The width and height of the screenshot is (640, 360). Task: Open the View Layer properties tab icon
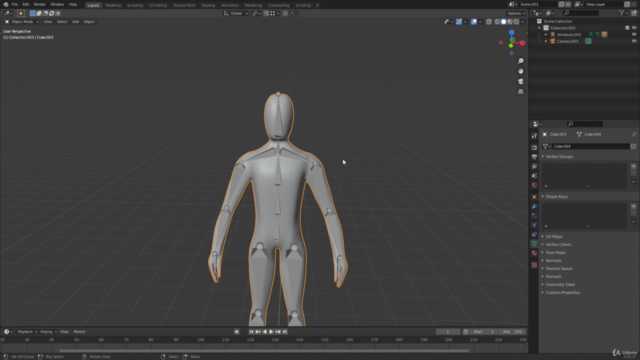(534, 166)
